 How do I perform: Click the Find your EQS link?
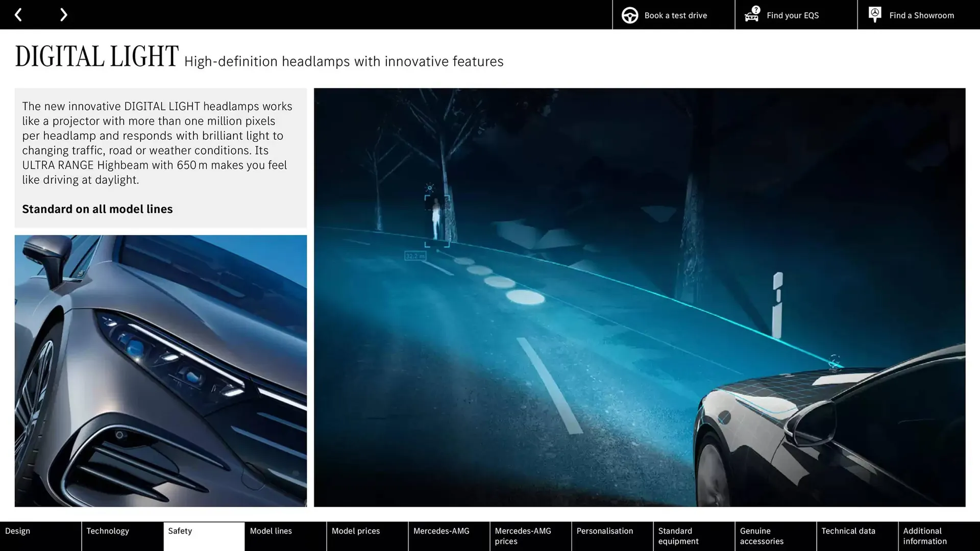click(x=792, y=15)
